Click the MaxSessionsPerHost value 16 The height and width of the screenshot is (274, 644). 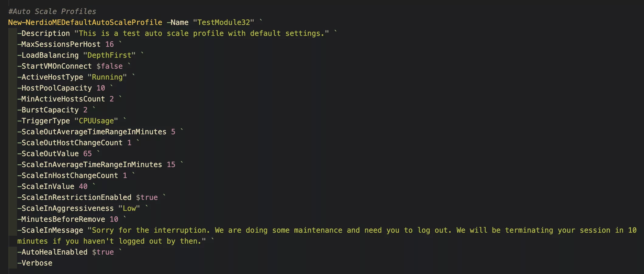[109, 44]
